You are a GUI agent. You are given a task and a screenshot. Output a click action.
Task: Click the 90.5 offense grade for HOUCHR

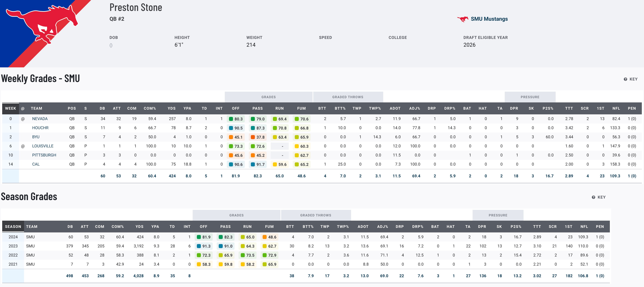point(236,128)
